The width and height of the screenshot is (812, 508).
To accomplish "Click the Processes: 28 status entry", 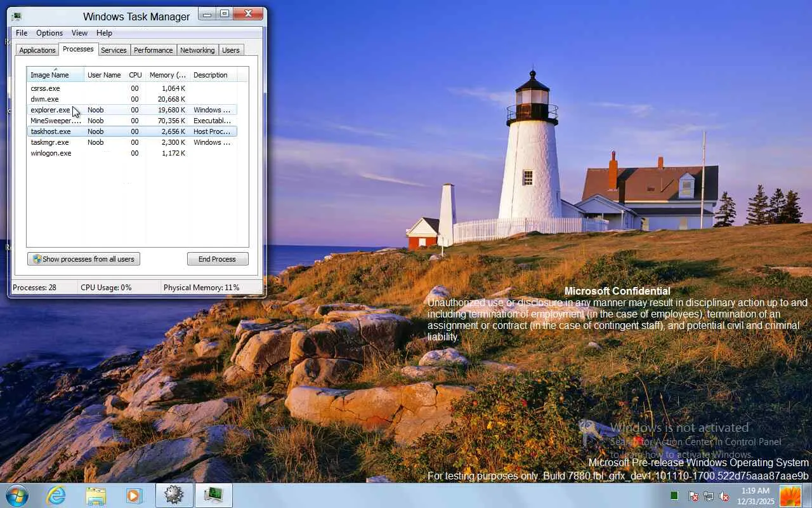I will pyautogui.click(x=34, y=288).
